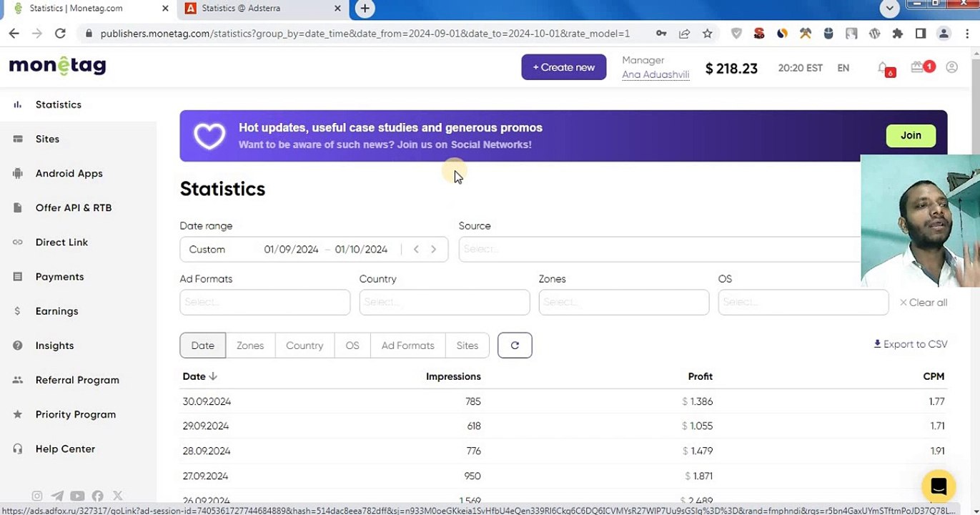Click the browser back arrow
This screenshot has width=980, height=515.
pyautogui.click(x=14, y=34)
